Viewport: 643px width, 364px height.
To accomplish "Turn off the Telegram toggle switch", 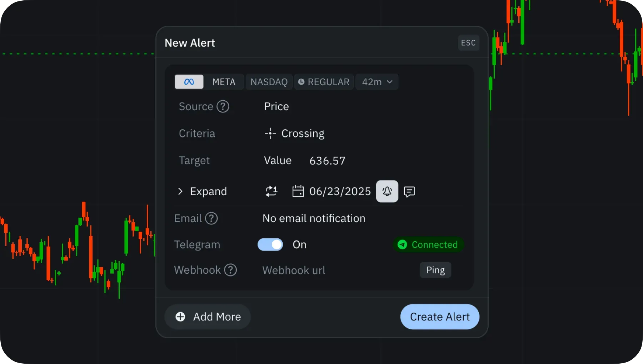I will [x=270, y=244].
